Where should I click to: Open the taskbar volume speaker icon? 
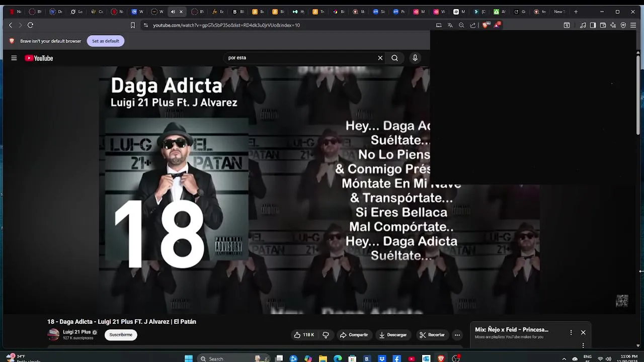pos(608,359)
